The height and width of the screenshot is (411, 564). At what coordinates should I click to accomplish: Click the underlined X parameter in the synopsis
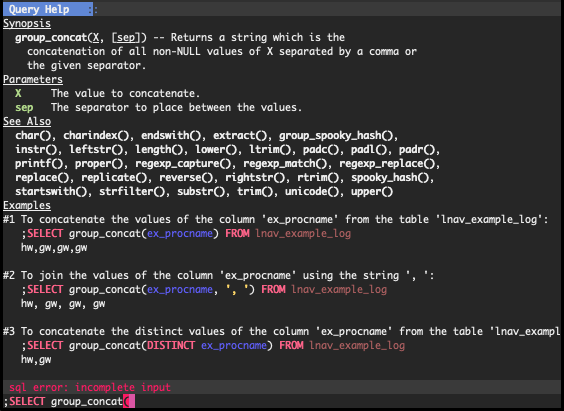click(96, 37)
